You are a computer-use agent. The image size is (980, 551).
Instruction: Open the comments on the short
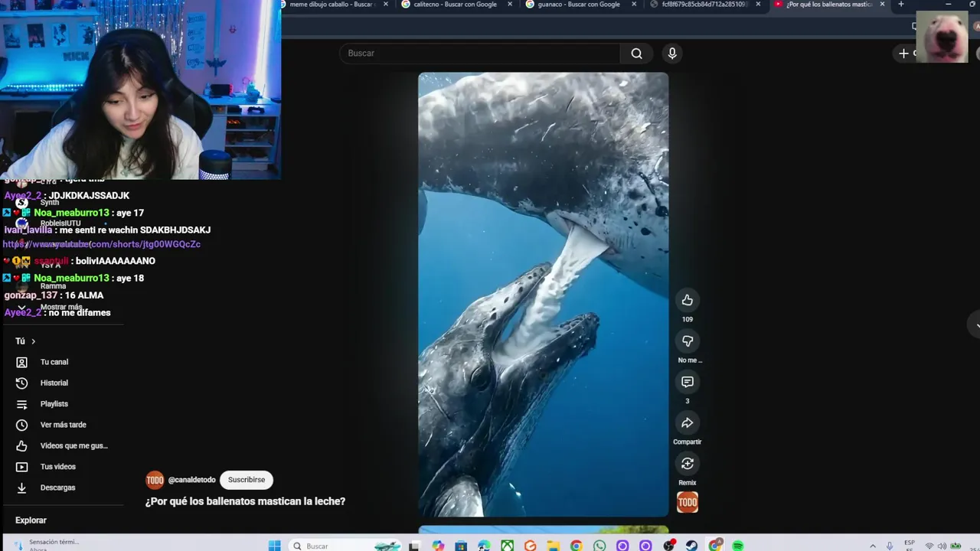point(688,382)
